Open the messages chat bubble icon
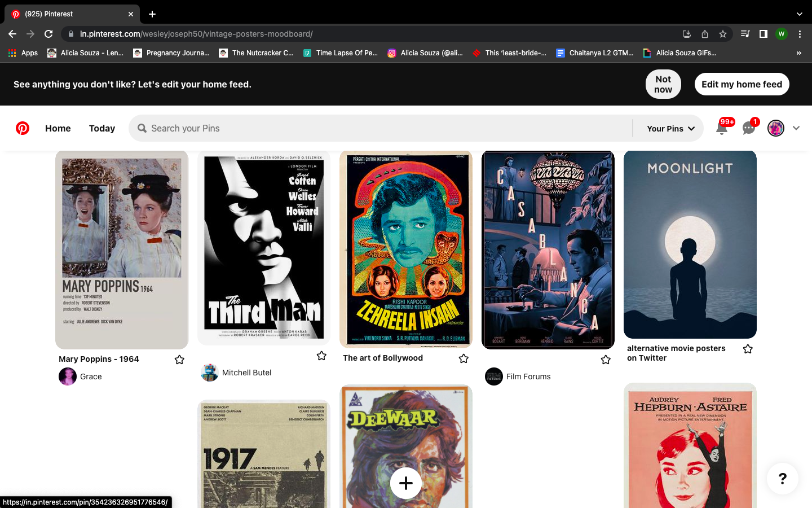This screenshot has height=508, width=812. coord(749,128)
